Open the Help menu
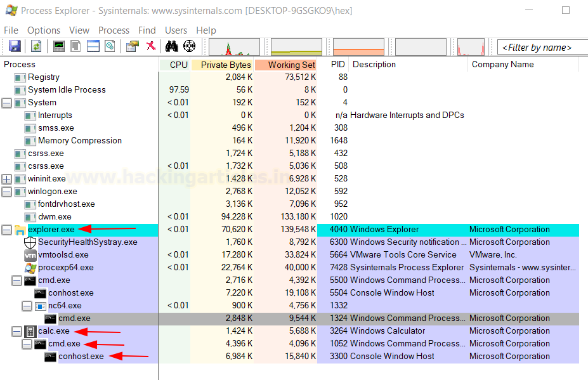The width and height of the screenshot is (588, 380). click(x=206, y=30)
